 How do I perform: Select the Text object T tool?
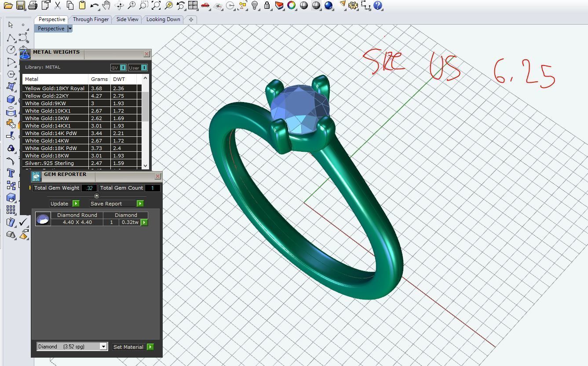pyautogui.click(x=11, y=173)
